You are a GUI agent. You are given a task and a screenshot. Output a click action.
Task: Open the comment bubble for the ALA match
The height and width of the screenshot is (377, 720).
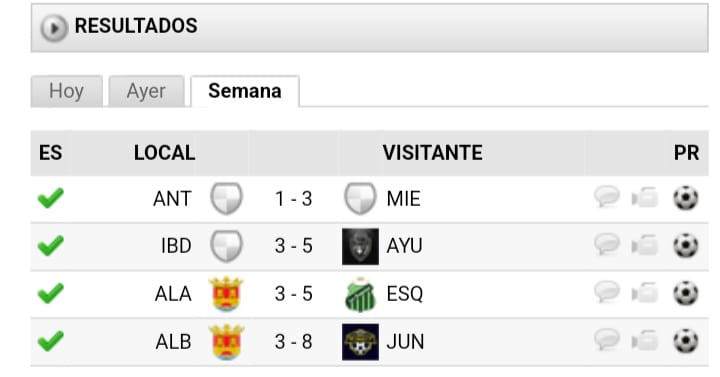pos(607,292)
